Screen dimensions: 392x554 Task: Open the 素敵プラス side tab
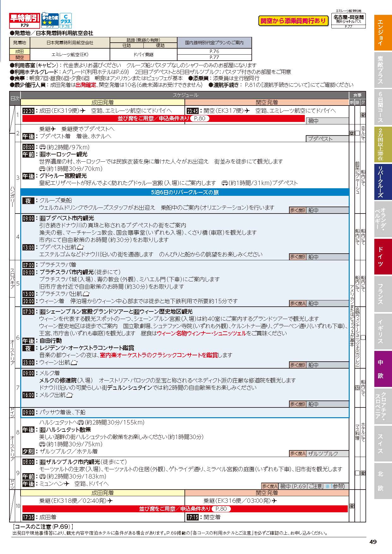[383, 70]
